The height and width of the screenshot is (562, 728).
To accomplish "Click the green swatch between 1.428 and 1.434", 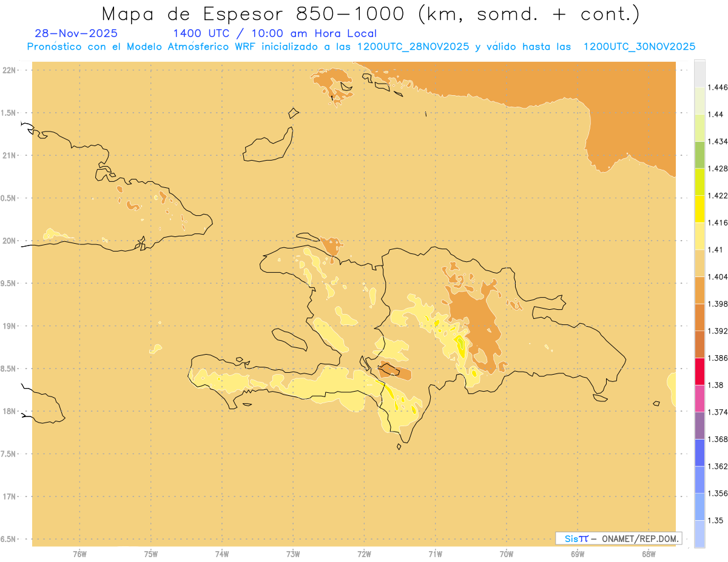I will click(699, 155).
